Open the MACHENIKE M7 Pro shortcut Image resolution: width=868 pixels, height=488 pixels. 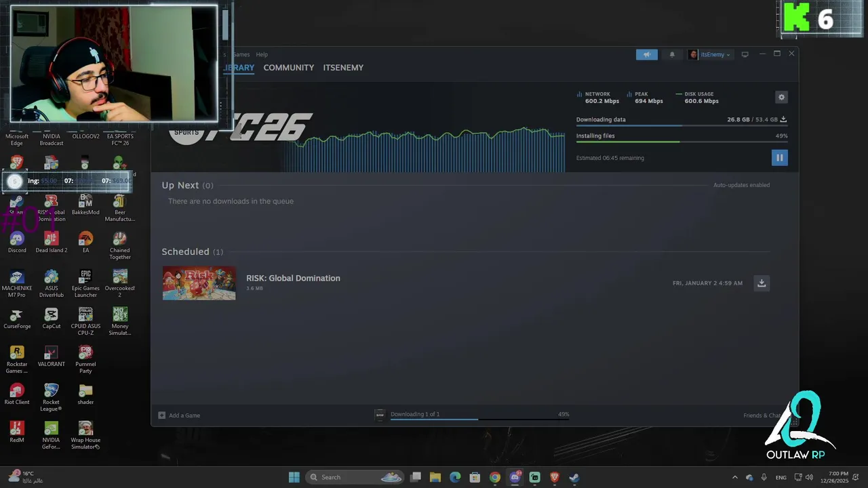(x=17, y=283)
